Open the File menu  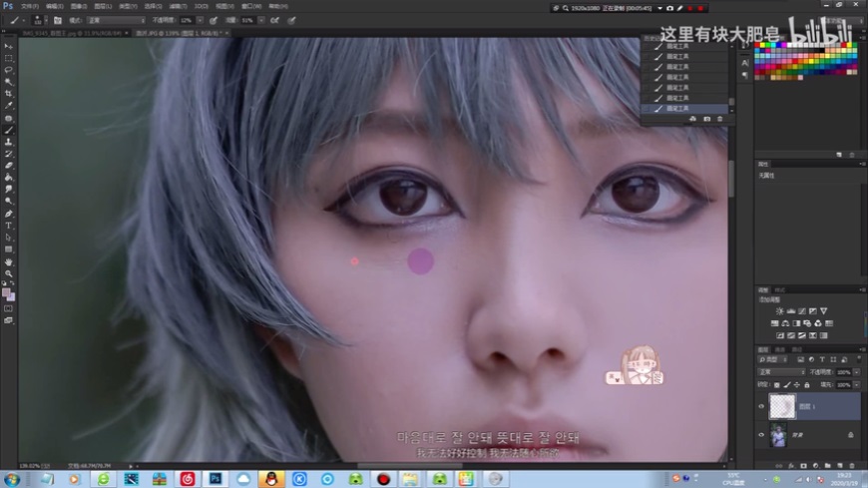30,6
